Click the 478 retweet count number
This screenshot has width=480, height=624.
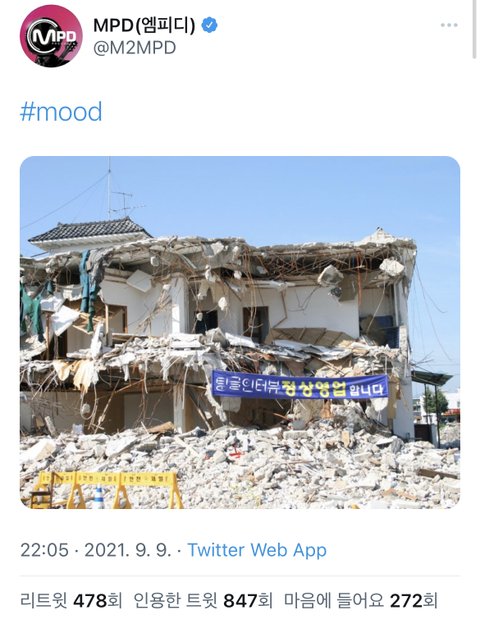click(91, 601)
